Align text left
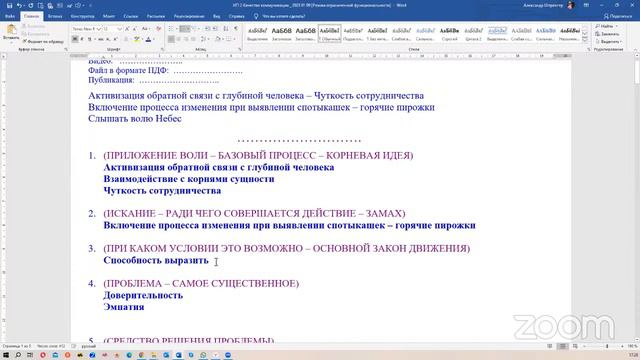This screenshot has width=640, height=360. [171, 39]
